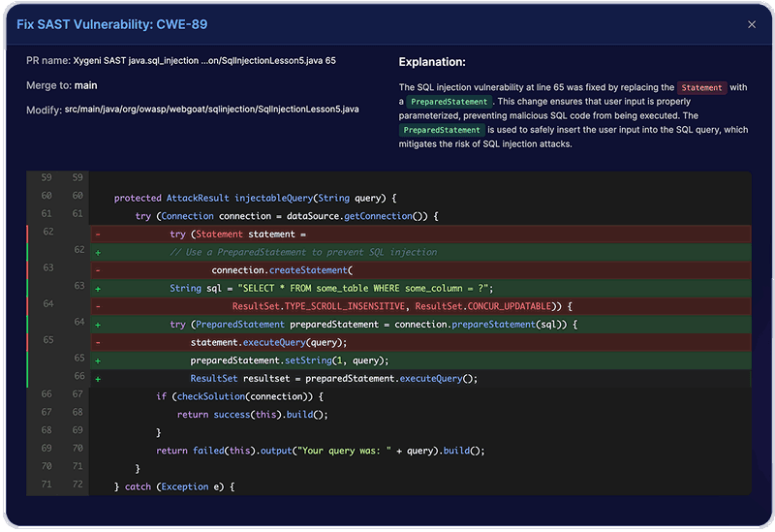Click the plus marker on String sql line
This screenshot has height=532, width=775.
click(98, 288)
